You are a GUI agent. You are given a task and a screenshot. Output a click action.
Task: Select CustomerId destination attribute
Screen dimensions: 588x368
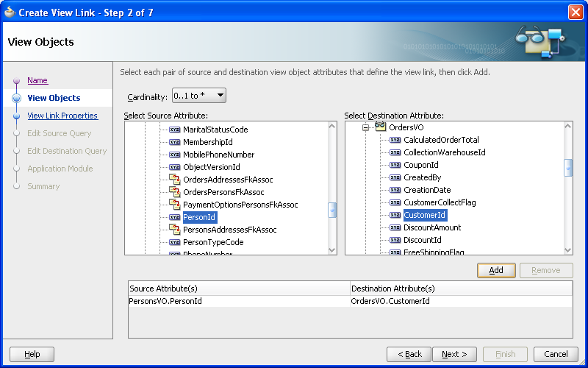pos(425,215)
